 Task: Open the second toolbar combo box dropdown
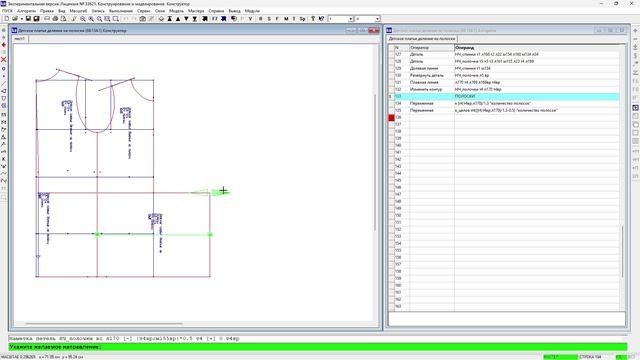pos(378,18)
